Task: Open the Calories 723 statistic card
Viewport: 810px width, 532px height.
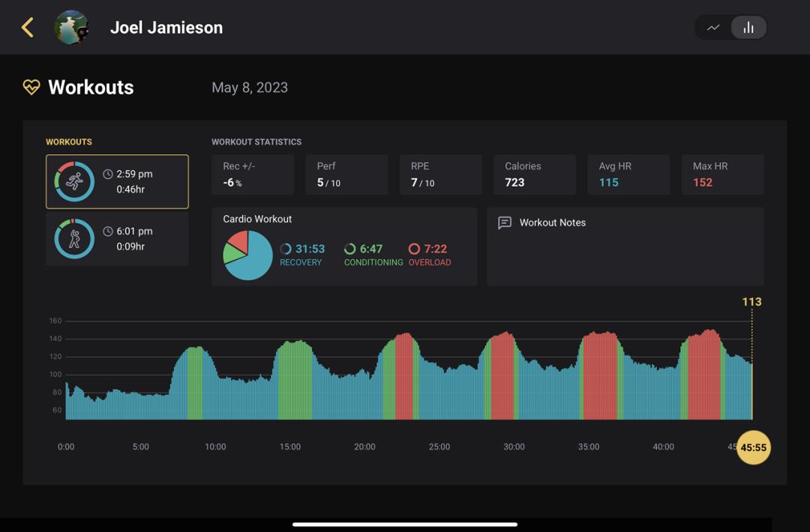Action: pos(534,175)
